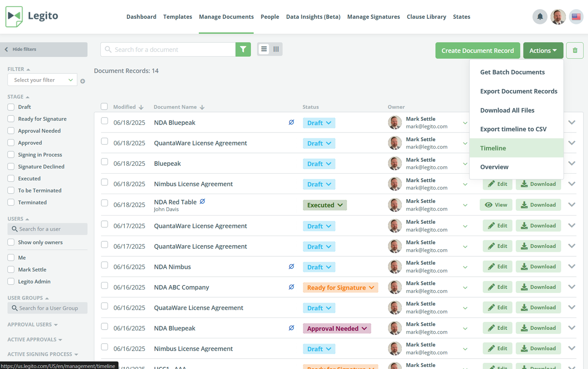The height and width of the screenshot is (369, 588).
Task: Check the Executed stage filter
Action: point(11,178)
